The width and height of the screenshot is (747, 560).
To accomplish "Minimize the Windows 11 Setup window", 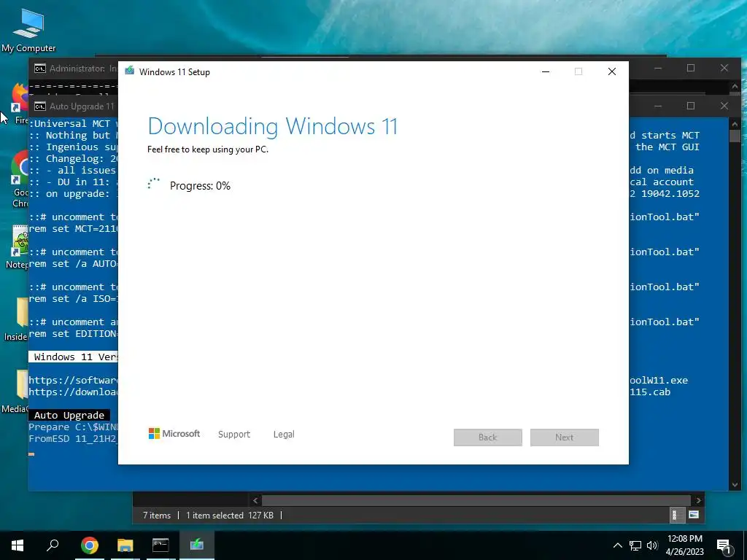I will 546,71.
